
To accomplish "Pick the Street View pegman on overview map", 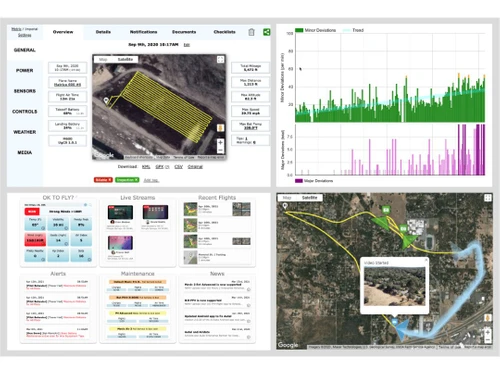I will pyautogui.click(x=220, y=128).
